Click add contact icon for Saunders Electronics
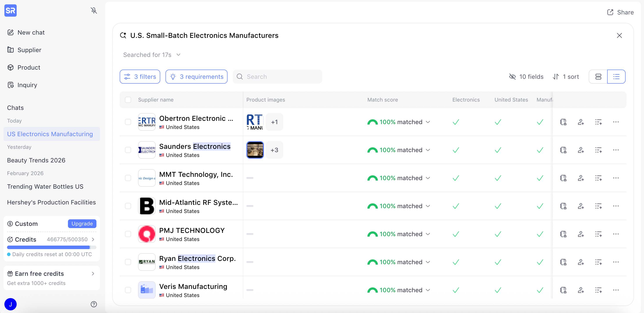Screen dimensions: 644x313 [x=581, y=150]
